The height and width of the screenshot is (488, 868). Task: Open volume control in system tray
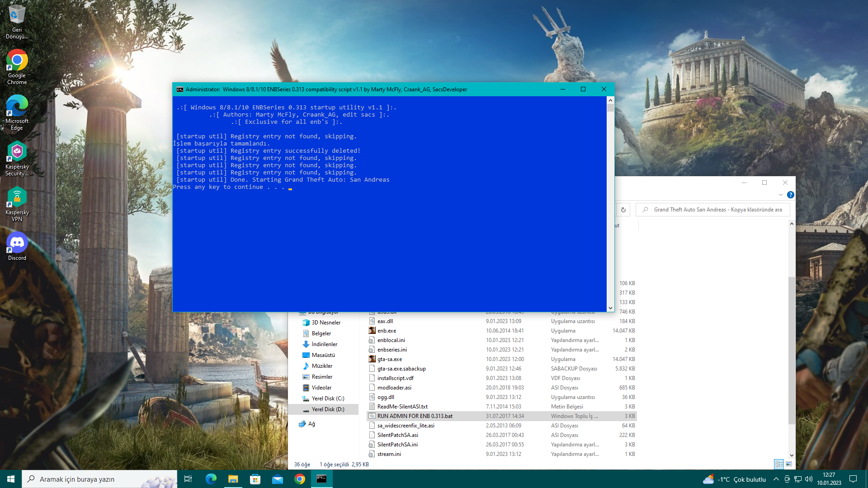(809, 479)
